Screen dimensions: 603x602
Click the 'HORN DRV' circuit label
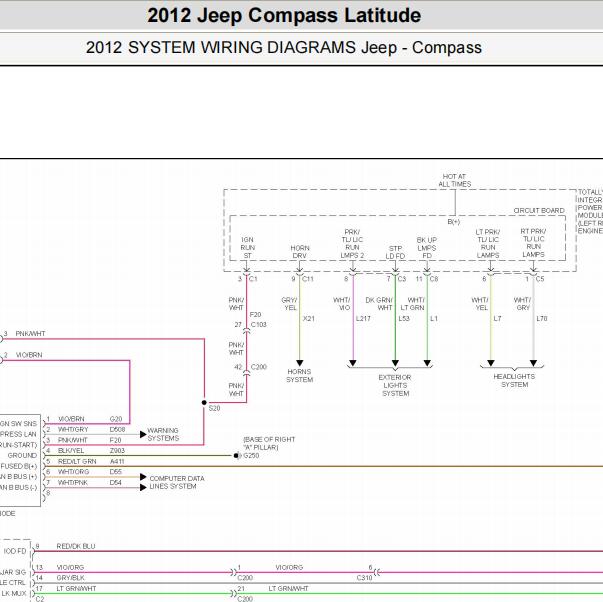[300, 252]
